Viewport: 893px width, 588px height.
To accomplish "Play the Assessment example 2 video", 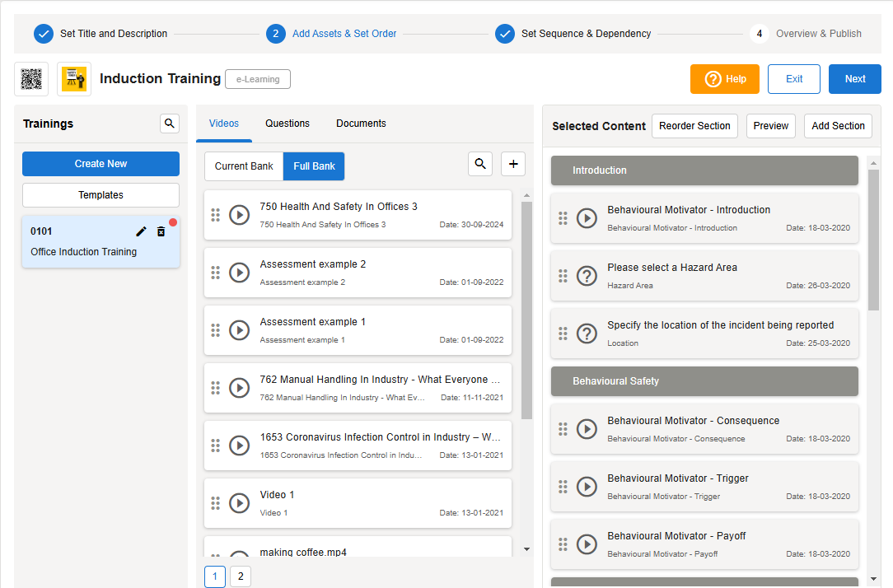I will pos(239,273).
